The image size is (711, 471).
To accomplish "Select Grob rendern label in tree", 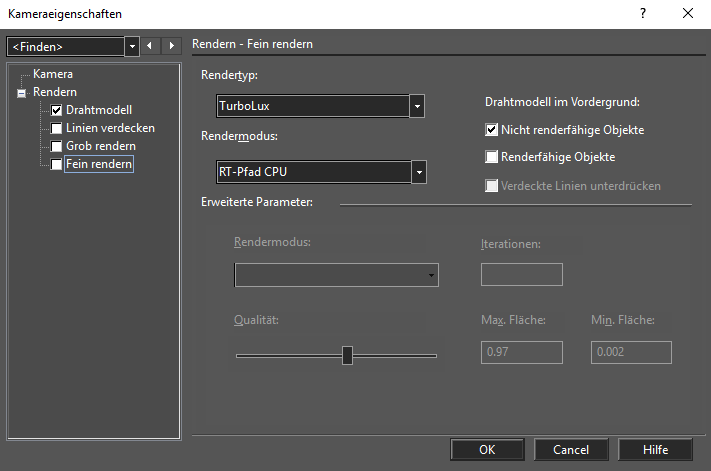I will pyautogui.click(x=101, y=146).
